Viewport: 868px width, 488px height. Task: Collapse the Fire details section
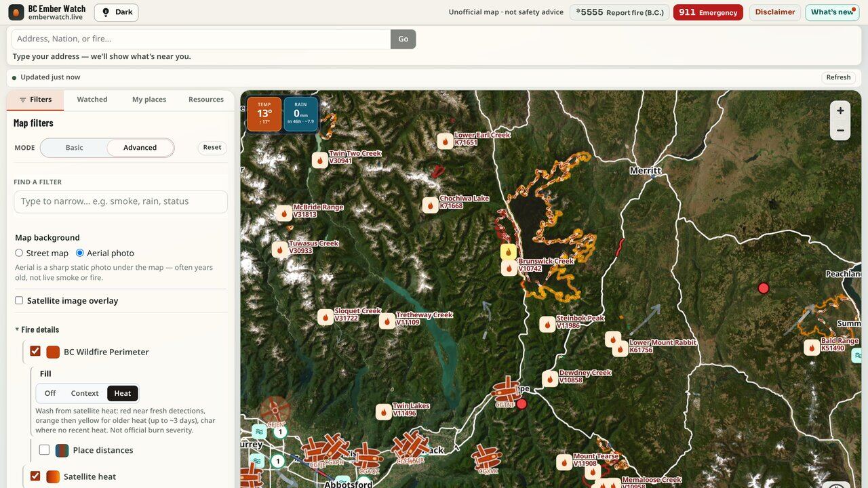coord(37,329)
